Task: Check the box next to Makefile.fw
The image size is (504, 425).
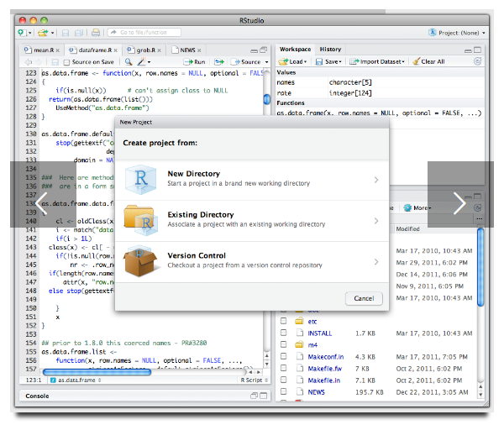Action: (x=284, y=368)
